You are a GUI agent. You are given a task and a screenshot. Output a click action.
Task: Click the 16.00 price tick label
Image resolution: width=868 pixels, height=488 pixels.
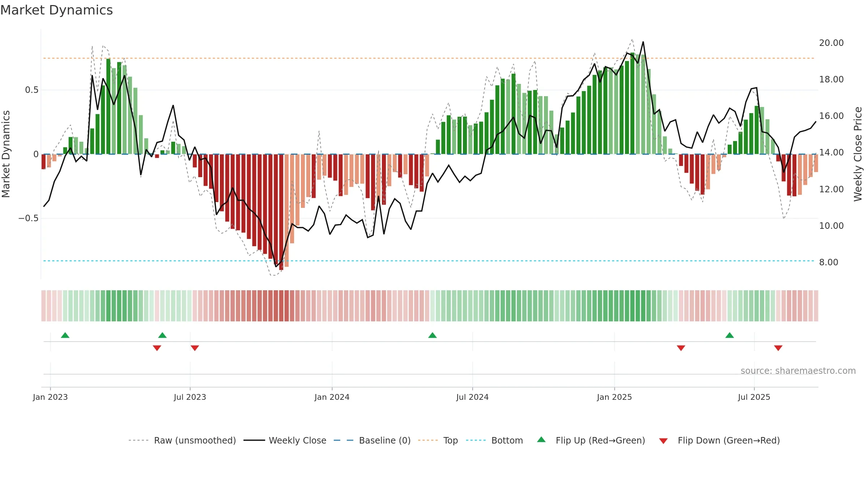(x=831, y=116)
